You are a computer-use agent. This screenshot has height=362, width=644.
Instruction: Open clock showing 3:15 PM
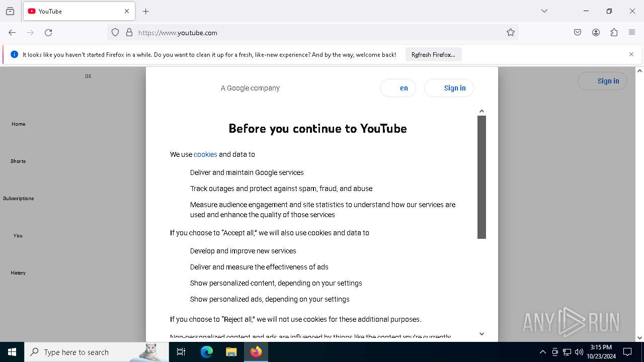click(x=601, y=352)
